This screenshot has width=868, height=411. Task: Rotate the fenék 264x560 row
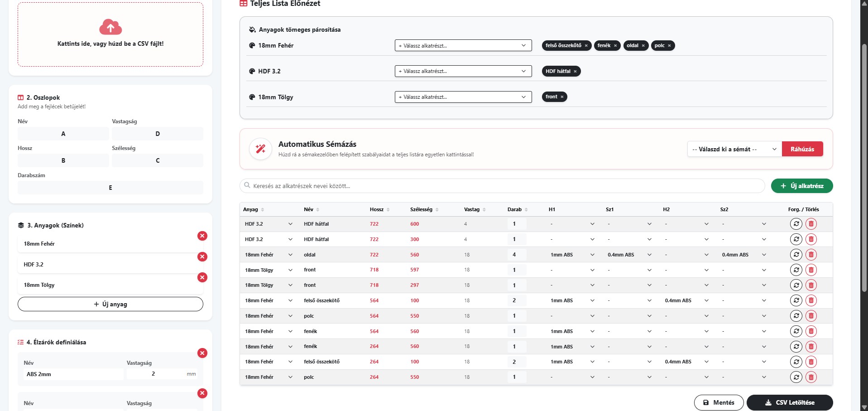click(796, 347)
